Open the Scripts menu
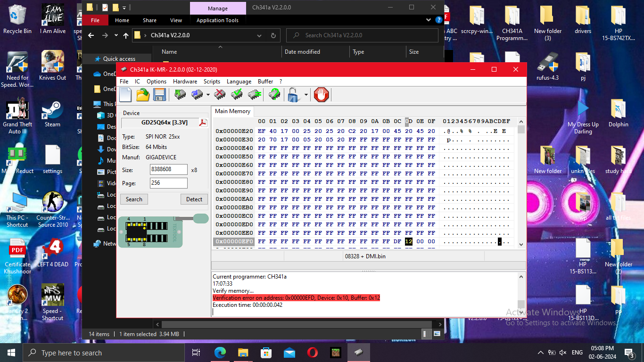This screenshot has height=362, width=644. click(x=212, y=82)
